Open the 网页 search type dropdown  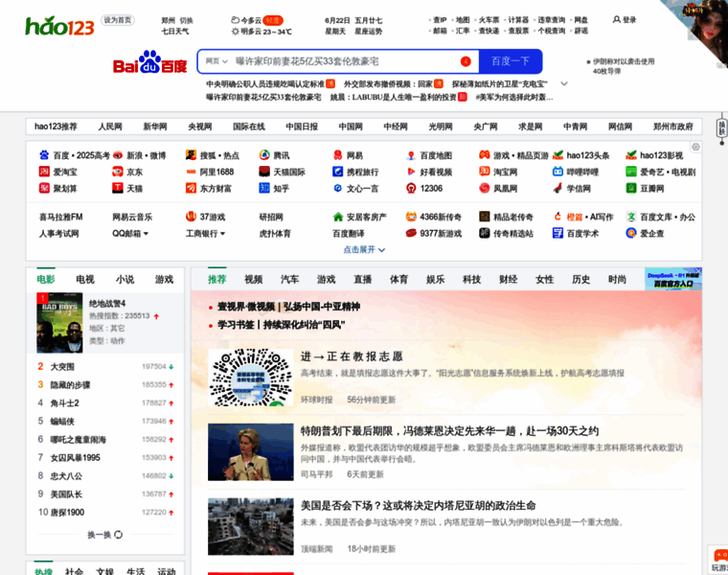pyautogui.click(x=216, y=61)
